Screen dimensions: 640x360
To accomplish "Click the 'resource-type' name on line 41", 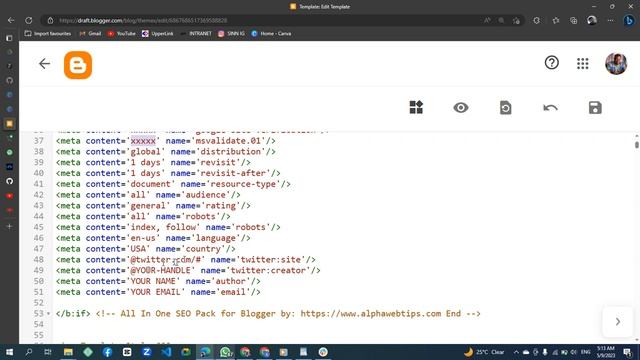I will (243, 184).
